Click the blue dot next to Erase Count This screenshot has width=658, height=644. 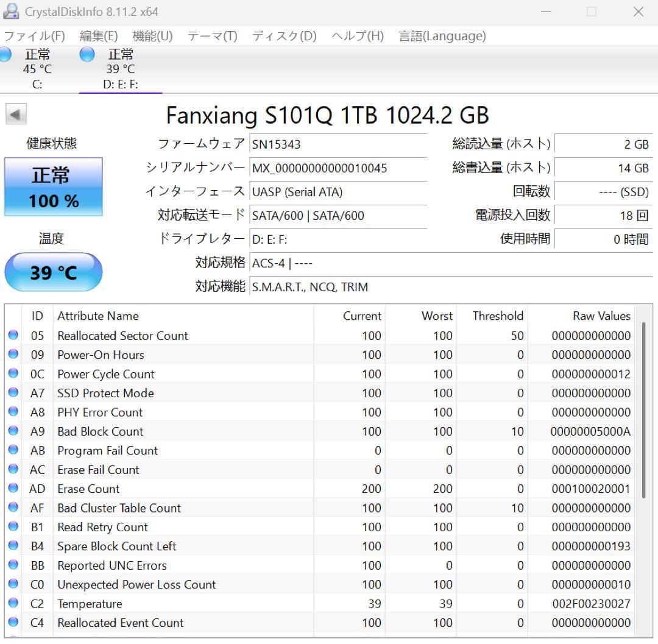pos(13,489)
